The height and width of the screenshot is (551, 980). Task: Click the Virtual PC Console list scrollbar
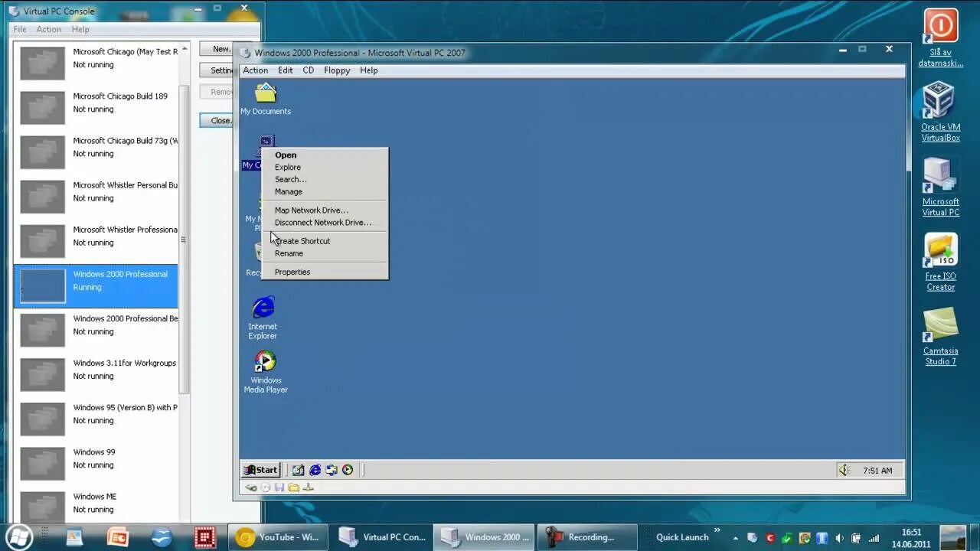183,239
